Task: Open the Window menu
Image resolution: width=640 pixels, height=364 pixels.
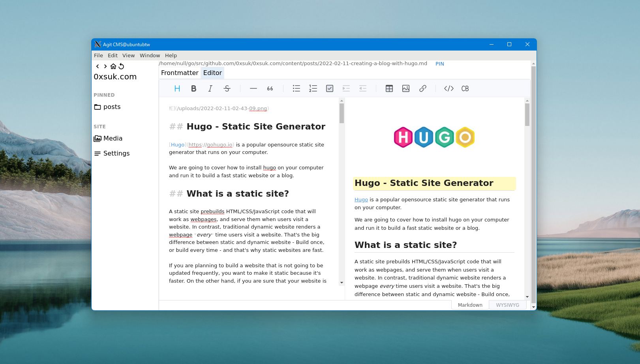Action: [x=150, y=56]
